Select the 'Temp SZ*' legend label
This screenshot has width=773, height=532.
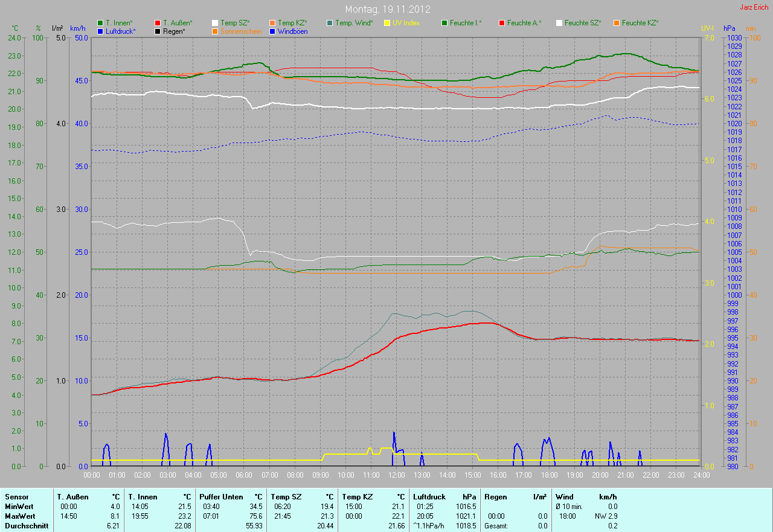[x=235, y=23]
